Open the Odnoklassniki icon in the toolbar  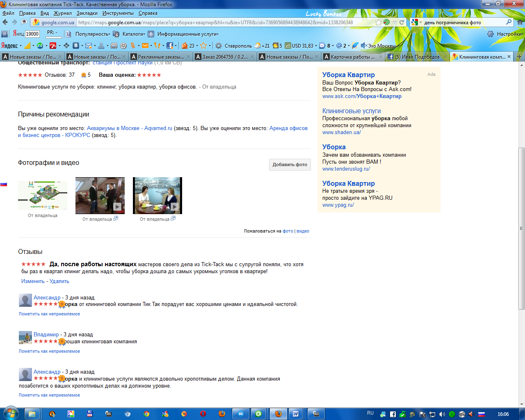133,46
